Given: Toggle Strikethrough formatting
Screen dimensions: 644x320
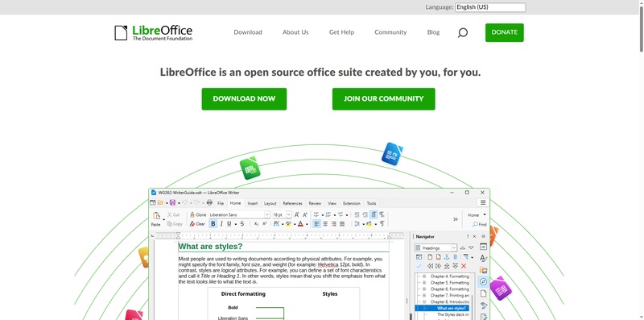Looking at the screenshot, I should coord(242,224).
